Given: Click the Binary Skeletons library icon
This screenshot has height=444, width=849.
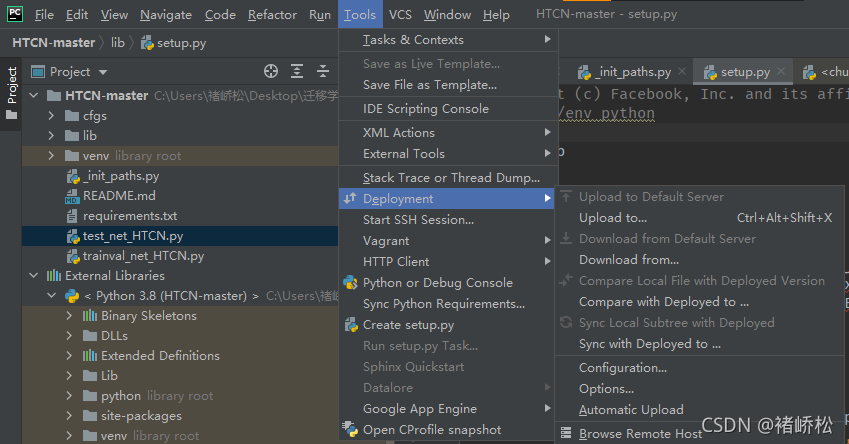Looking at the screenshot, I should point(89,316).
